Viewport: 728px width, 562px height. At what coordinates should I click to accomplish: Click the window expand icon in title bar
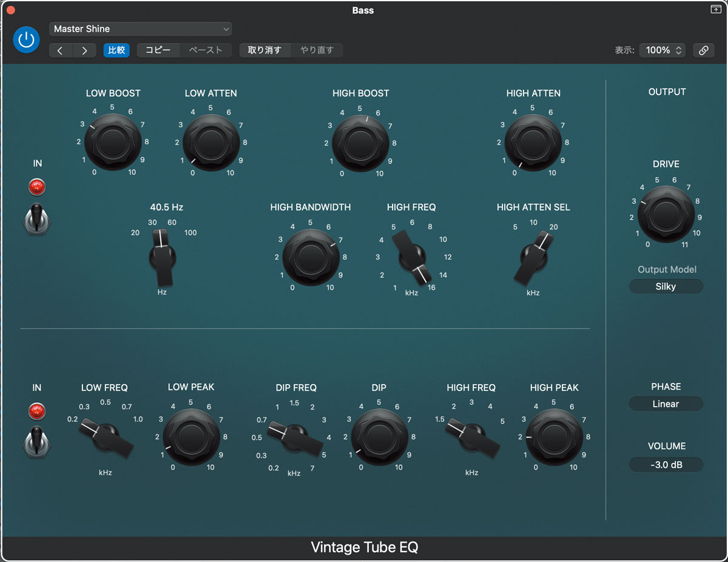pos(715,10)
